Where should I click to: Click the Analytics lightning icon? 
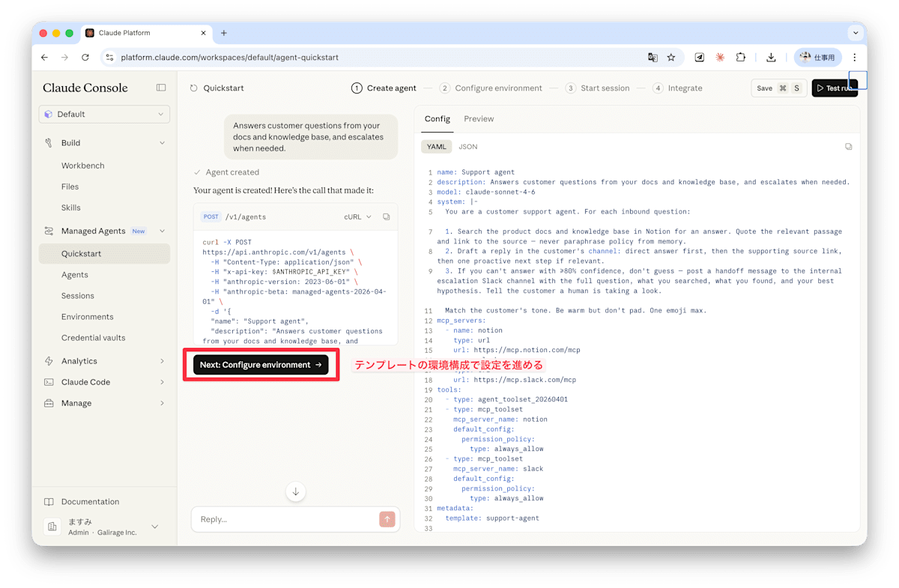click(49, 360)
